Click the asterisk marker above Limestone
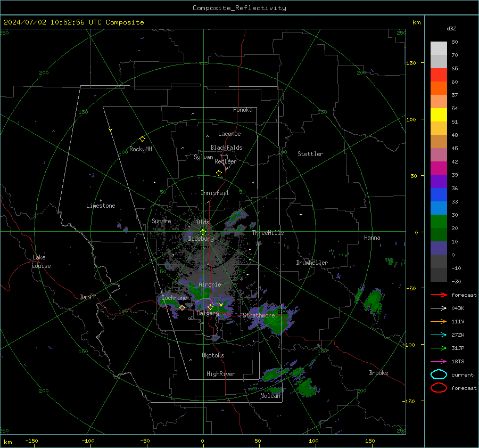 [101, 201]
